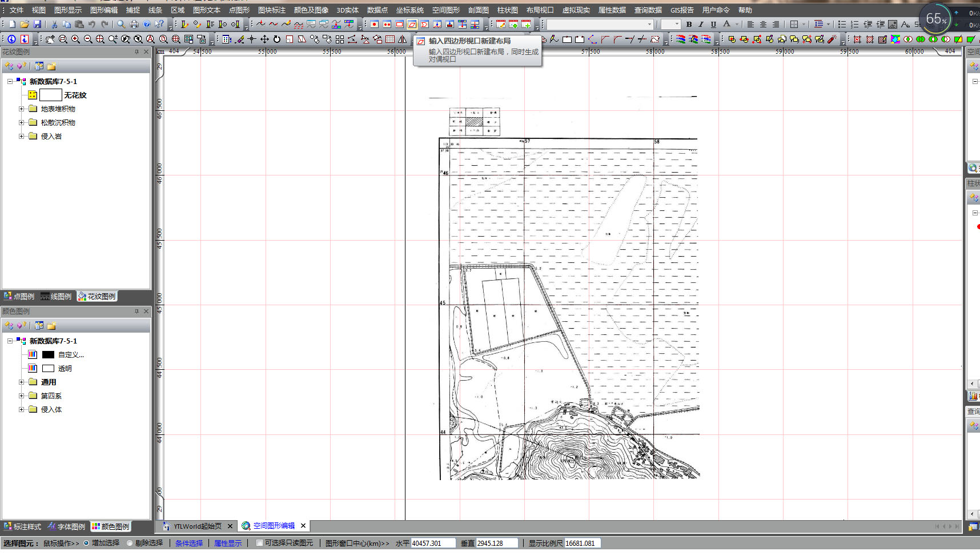This screenshot has width=980, height=559.
Task: Click the rectangle viewport layout icon
Action: [400, 25]
